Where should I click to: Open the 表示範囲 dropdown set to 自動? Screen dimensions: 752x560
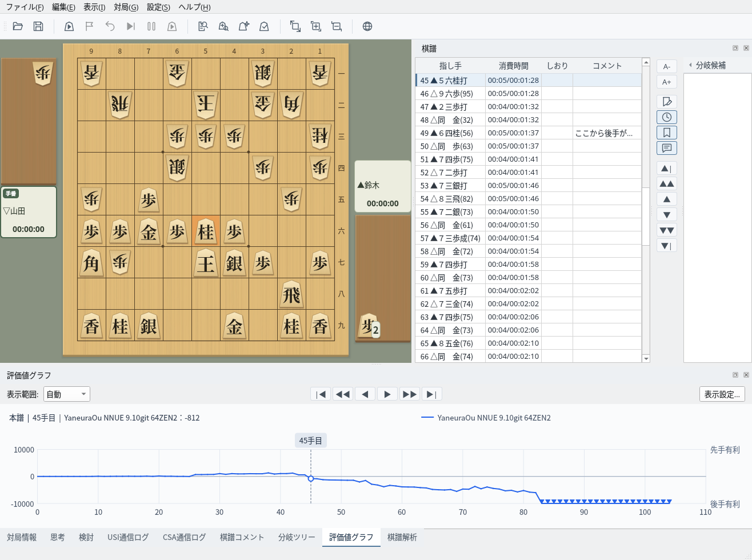(66, 394)
